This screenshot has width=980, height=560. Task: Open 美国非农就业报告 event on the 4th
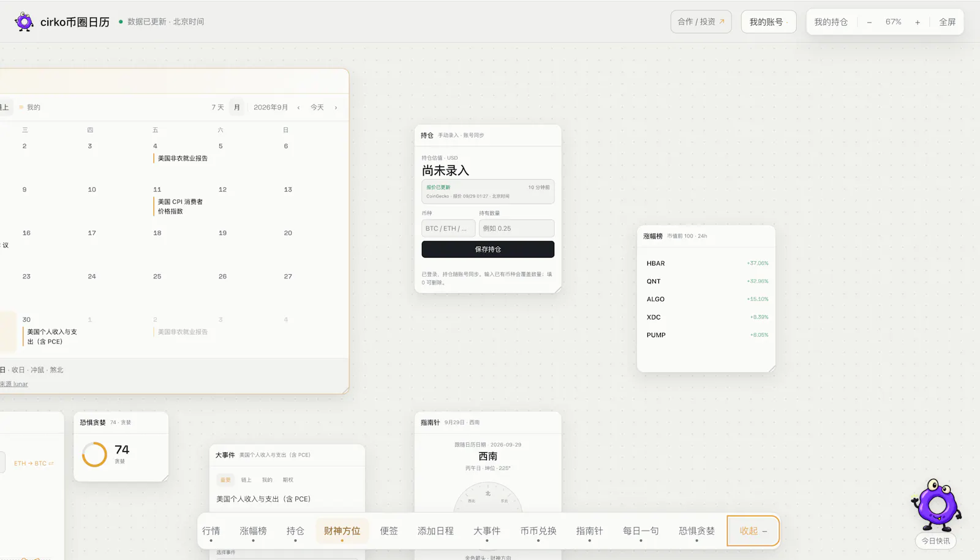[x=183, y=159]
